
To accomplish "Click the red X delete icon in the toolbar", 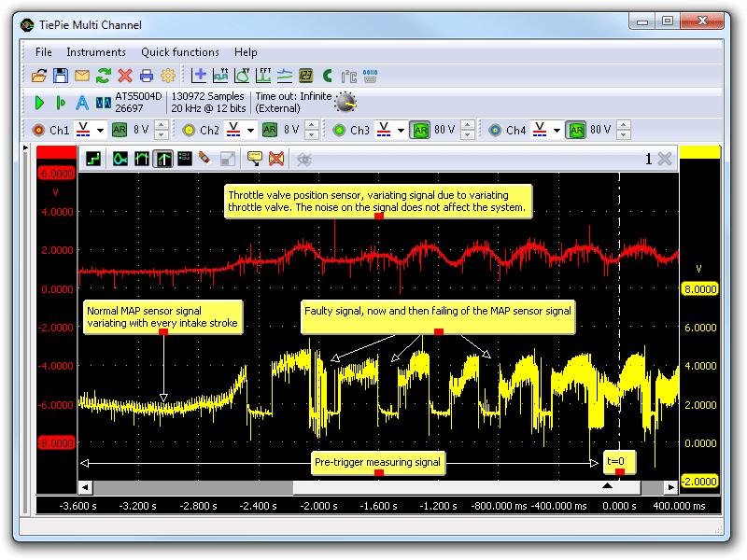I will (125, 76).
